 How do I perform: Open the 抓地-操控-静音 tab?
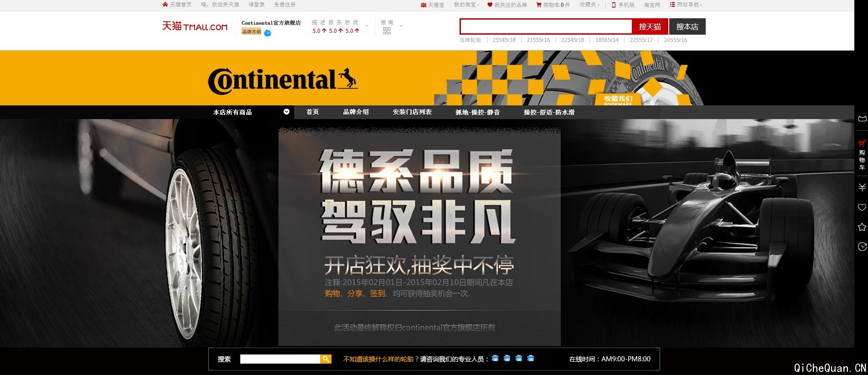coord(478,112)
